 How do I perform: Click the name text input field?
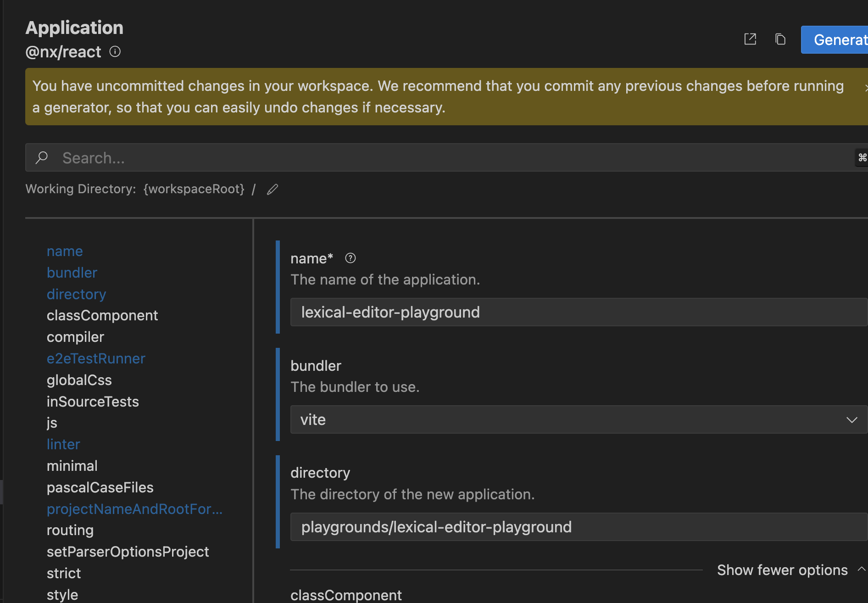coord(578,312)
